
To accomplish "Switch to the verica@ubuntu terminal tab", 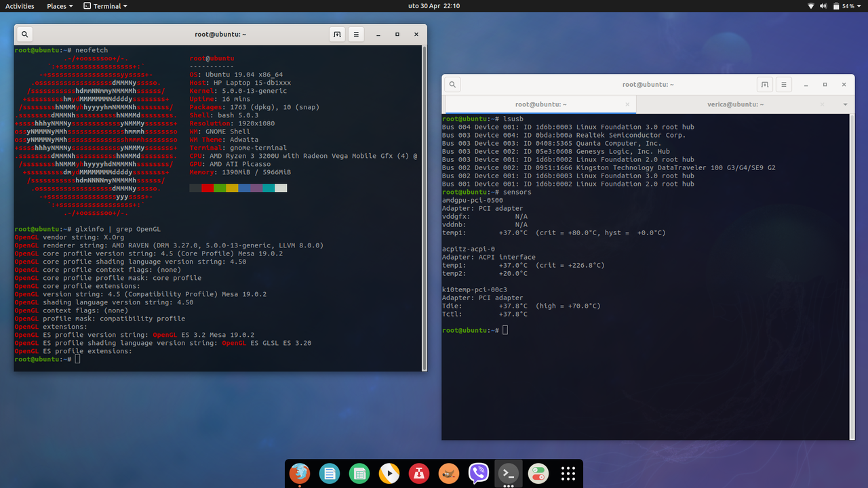I will click(x=736, y=104).
